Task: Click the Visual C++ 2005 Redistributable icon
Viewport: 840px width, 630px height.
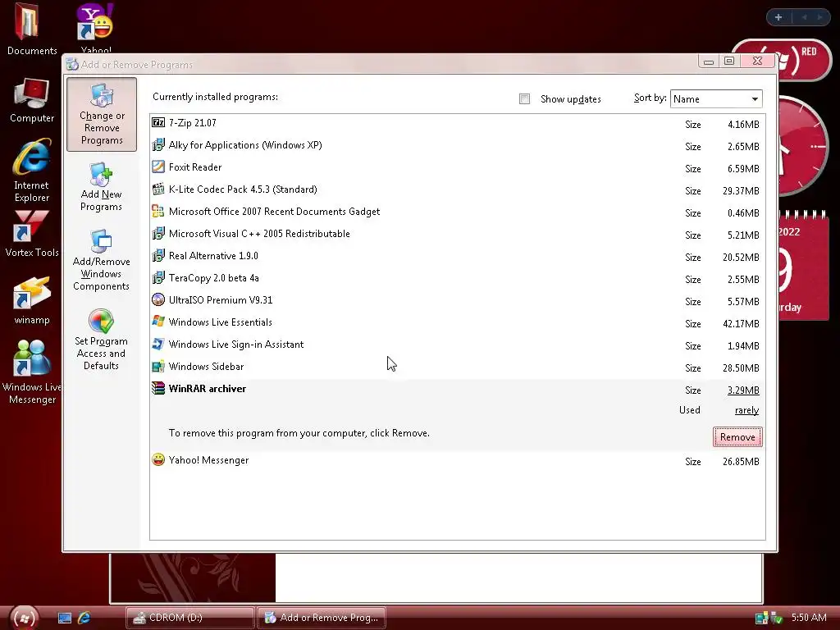Action: click(x=158, y=233)
